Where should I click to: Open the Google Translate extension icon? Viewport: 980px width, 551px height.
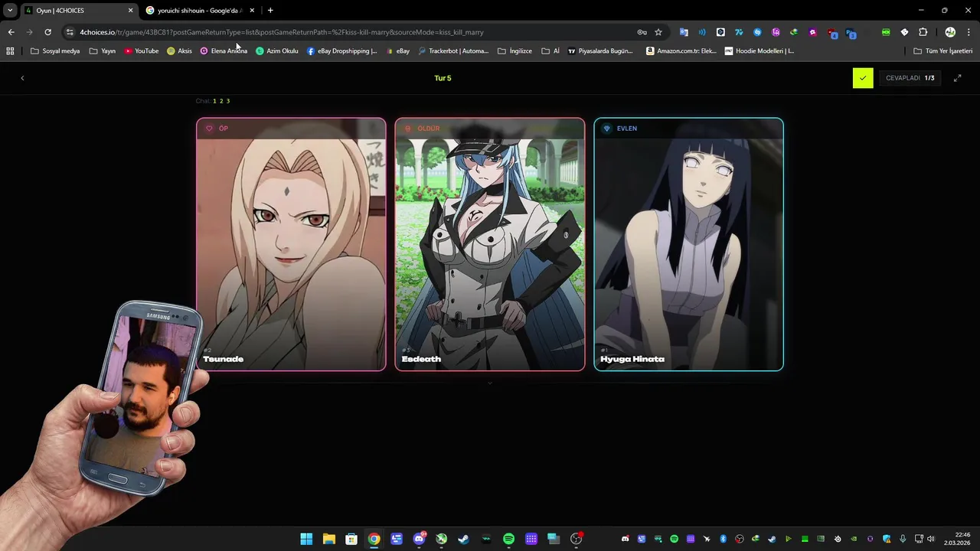tap(684, 32)
